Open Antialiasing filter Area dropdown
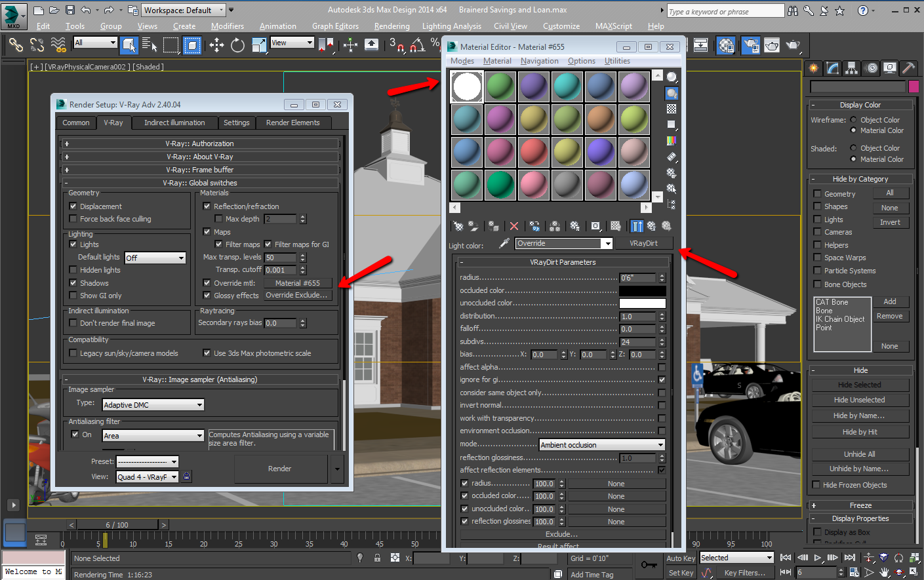This screenshot has width=924, height=580. click(153, 436)
